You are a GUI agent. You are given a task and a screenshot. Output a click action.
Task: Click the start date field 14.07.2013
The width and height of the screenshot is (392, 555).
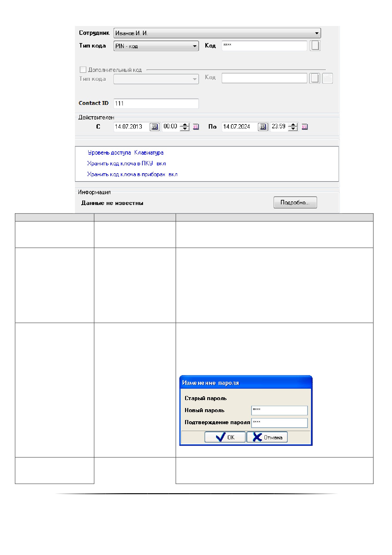pyautogui.click(x=131, y=127)
